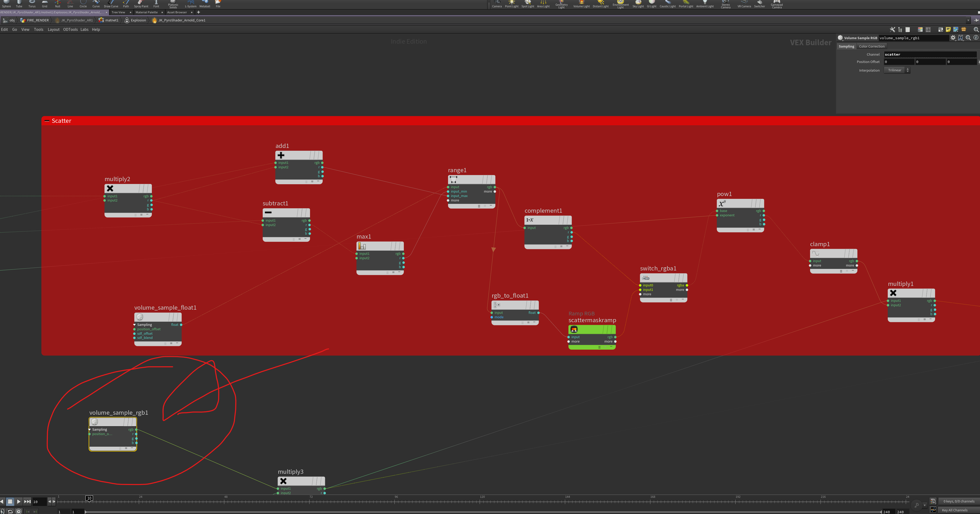Switch to the Color Correction tab
The width and height of the screenshot is (980, 514).
[x=872, y=46]
